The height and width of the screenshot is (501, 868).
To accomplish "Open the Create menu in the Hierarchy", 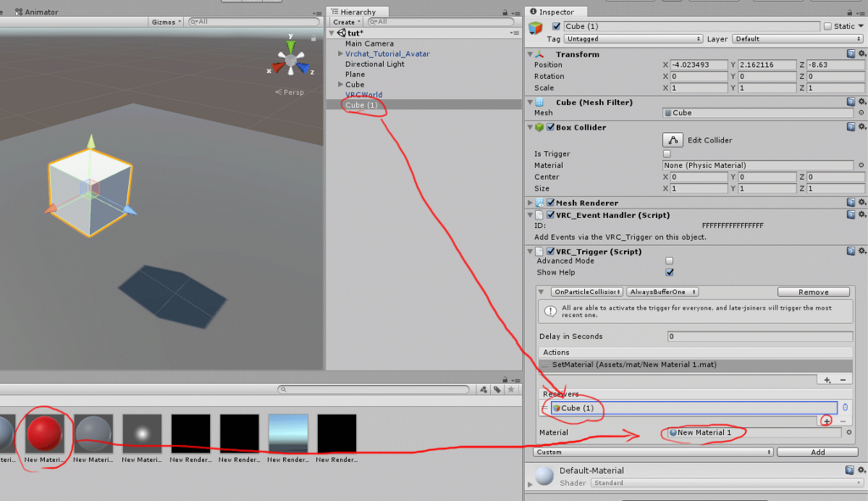I will pos(347,21).
